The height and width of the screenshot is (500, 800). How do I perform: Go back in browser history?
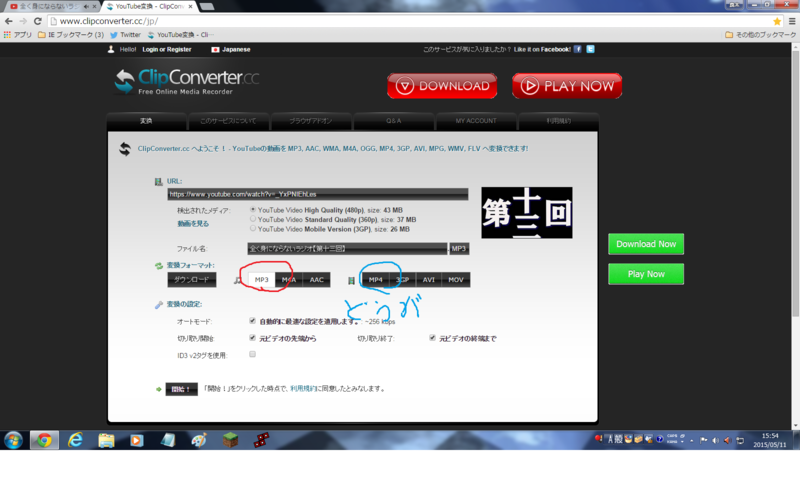click(9, 21)
